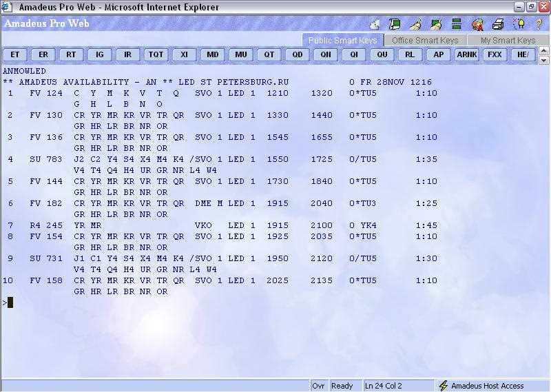Toggle the Ovr overwrite status indicator
The image size is (551, 392).
click(318, 386)
